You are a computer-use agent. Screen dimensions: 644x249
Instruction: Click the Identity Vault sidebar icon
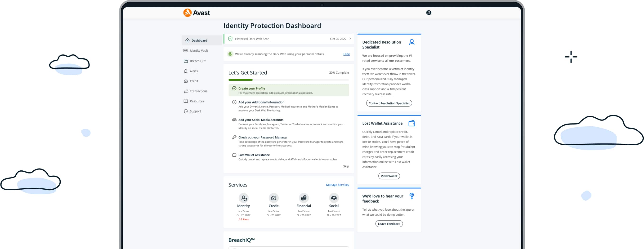(185, 50)
